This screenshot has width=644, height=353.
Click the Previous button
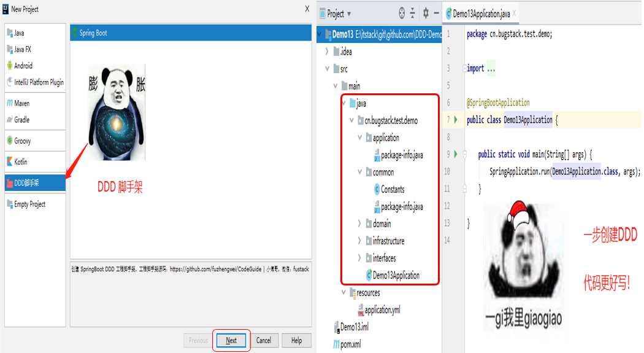(x=198, y=340)
